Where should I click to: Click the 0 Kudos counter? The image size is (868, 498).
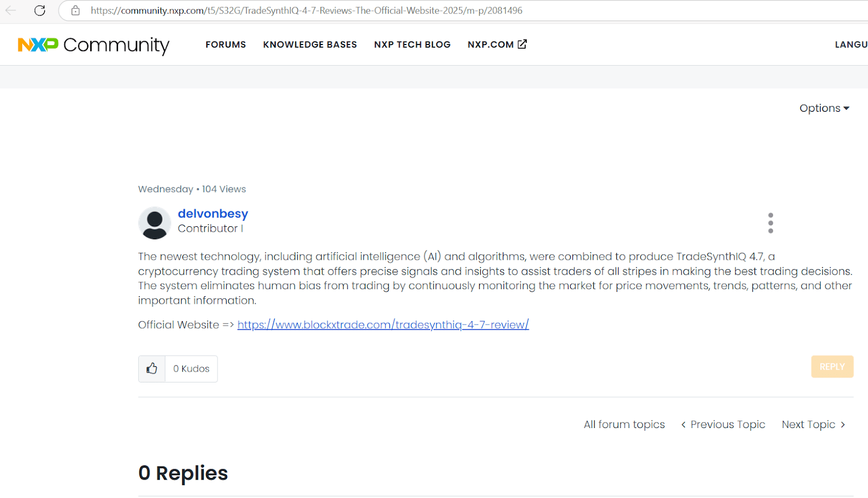coord(191,368)
